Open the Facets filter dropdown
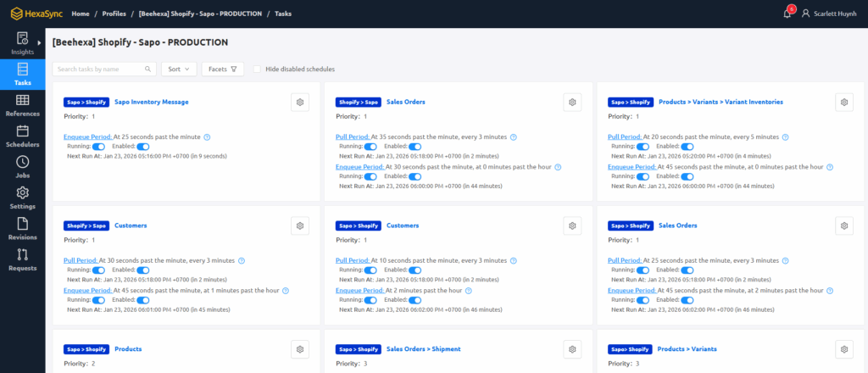The height and width of the screenshot is (373, 868). point(223,70)
